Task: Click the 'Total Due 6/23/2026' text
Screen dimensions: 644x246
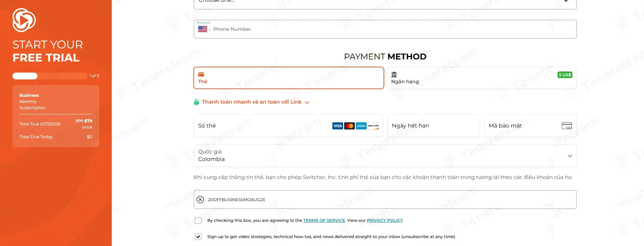Action: [x=40, y=124]
